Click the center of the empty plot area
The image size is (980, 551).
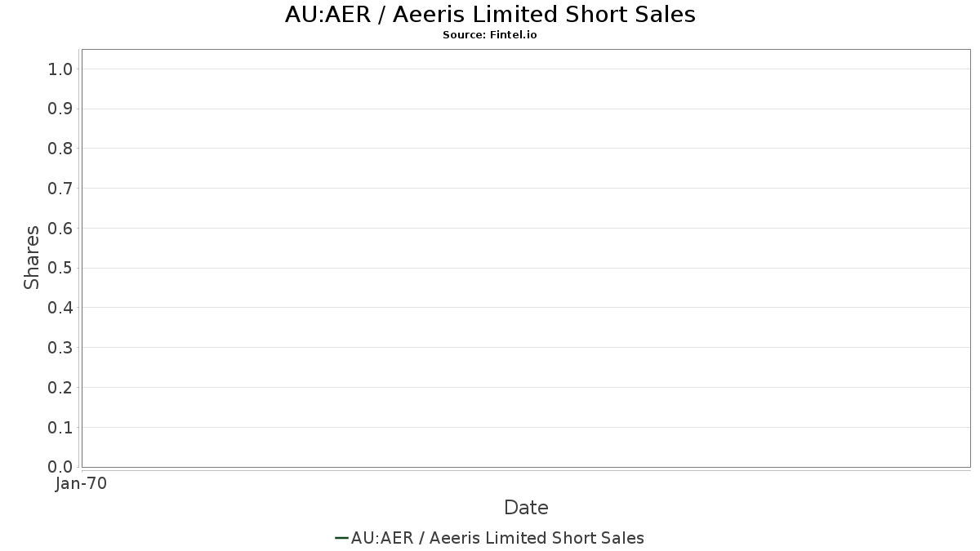click(x=526, y=258)
